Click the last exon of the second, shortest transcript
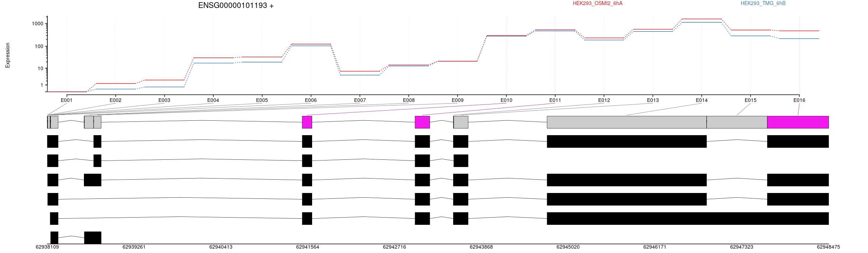868x253 pixels. tap(461, 161)
